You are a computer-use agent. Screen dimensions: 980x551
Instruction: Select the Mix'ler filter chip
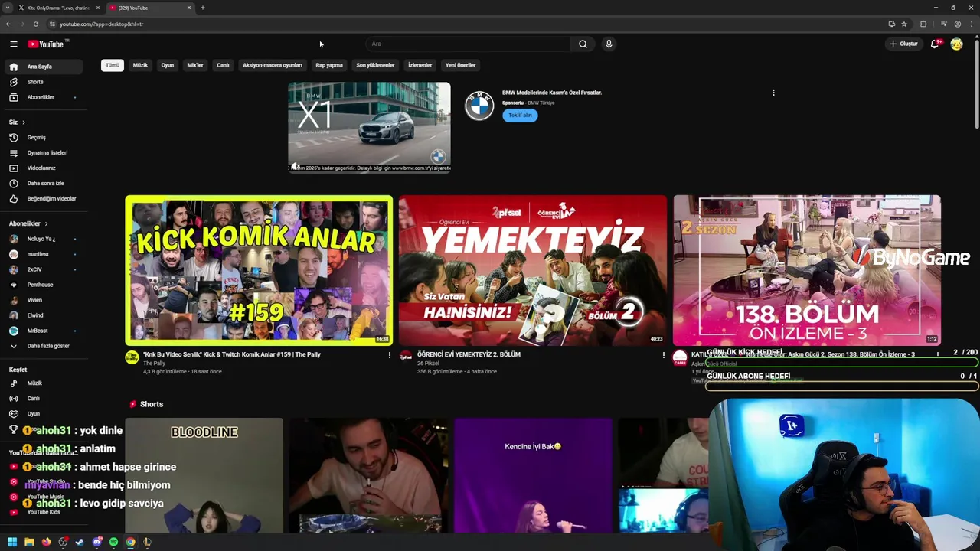point(195,65)
